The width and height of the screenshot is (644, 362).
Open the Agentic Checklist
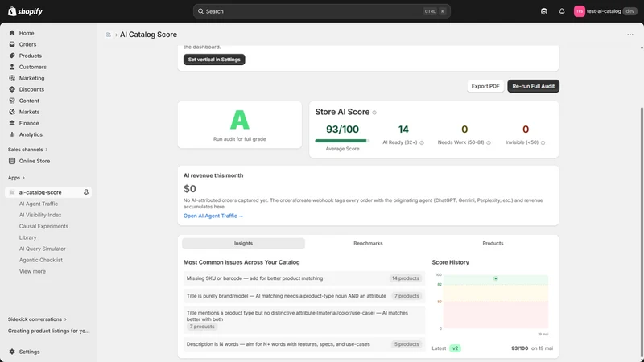tap(41, 260)
